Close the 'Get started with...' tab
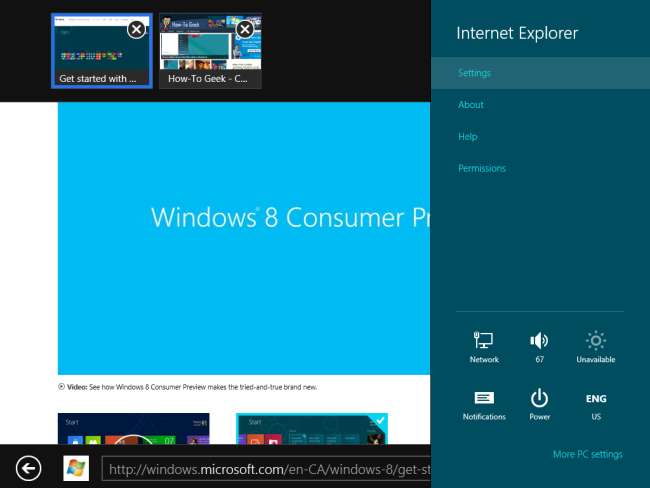Viewport: 650px width, 488px height. tap(136, 29)
